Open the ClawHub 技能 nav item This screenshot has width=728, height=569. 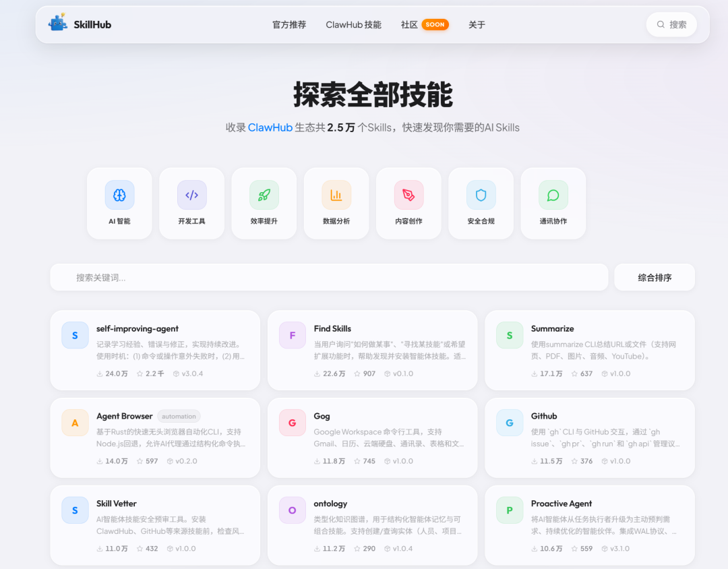(x=354, y=25)
